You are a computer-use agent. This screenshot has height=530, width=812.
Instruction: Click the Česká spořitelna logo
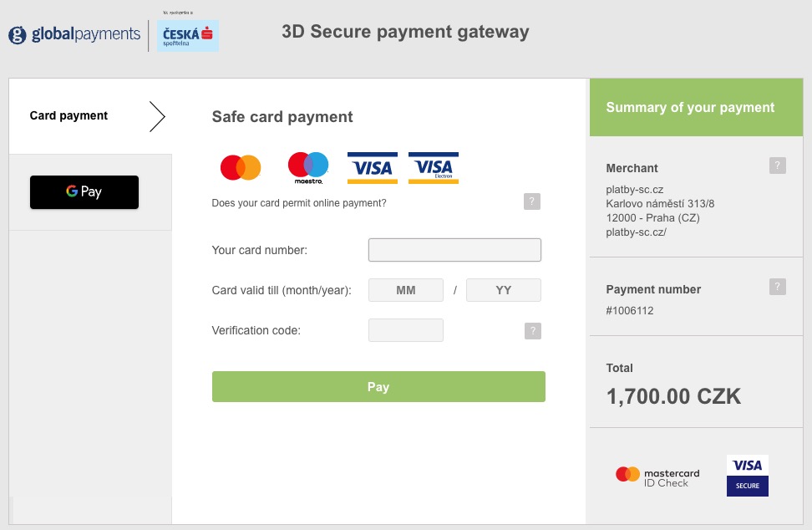(x=188, y=35)
